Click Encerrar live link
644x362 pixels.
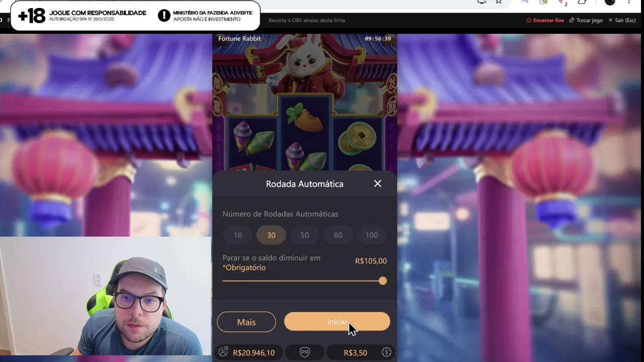(x=548, y=20)
